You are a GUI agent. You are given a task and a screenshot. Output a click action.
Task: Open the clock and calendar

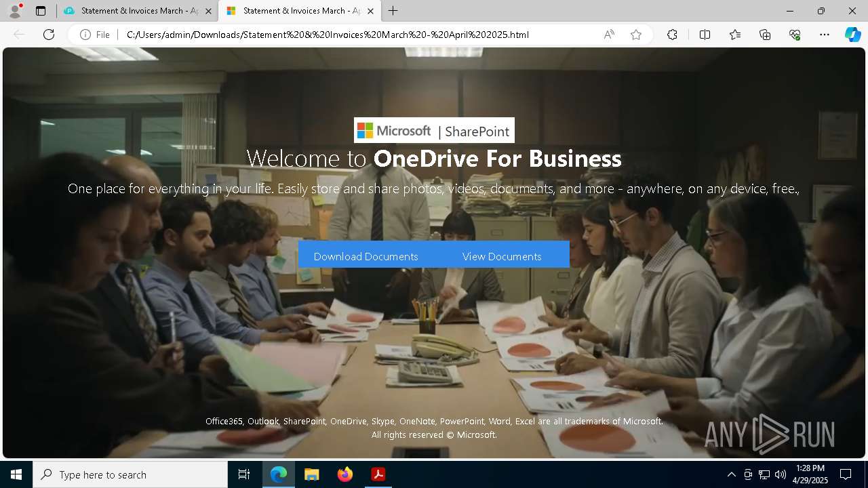point(810,474)
